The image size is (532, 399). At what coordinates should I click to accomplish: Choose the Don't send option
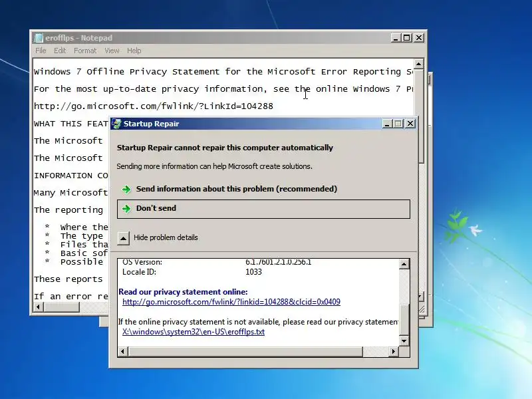tap(263, 209)
